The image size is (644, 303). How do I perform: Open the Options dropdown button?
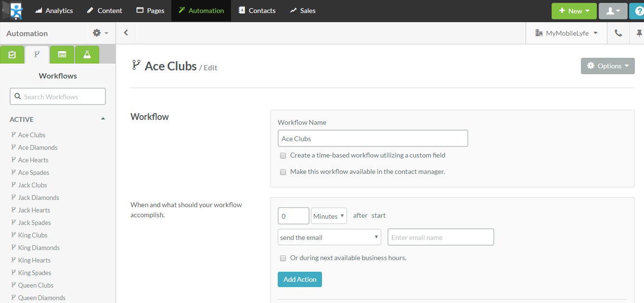click(607, 66)
